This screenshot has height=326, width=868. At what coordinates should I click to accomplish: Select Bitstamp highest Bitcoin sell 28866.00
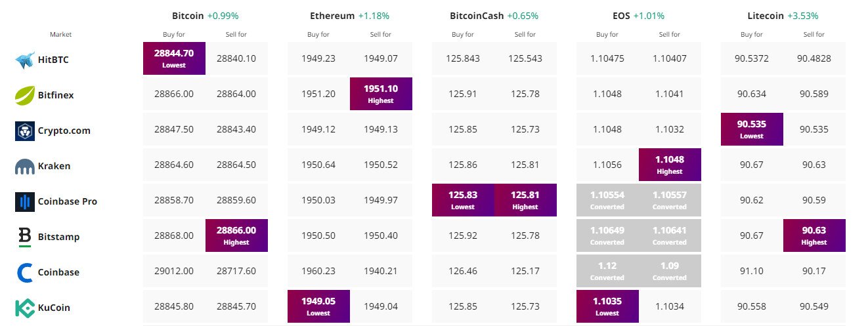click(x=236, y=235)
